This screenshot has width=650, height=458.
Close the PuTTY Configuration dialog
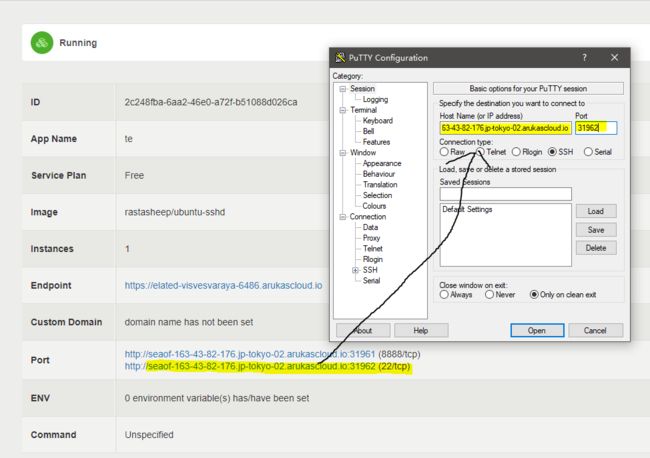[614, 58]
